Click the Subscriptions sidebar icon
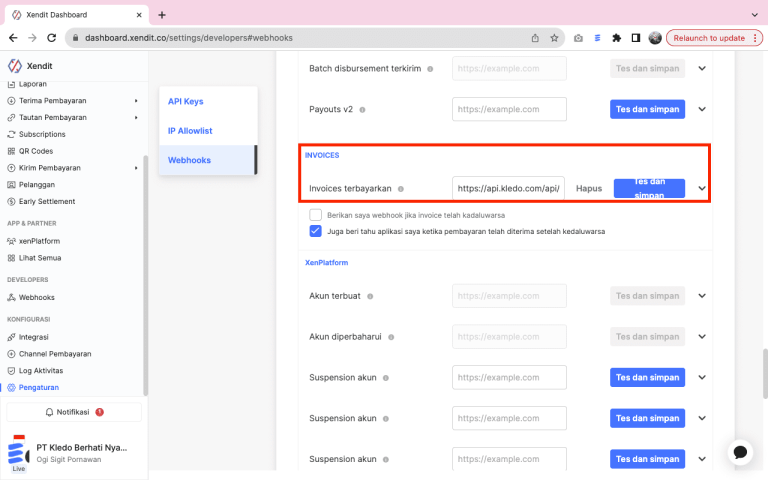The width and height of the screenshot is (768, 480). 11,134
